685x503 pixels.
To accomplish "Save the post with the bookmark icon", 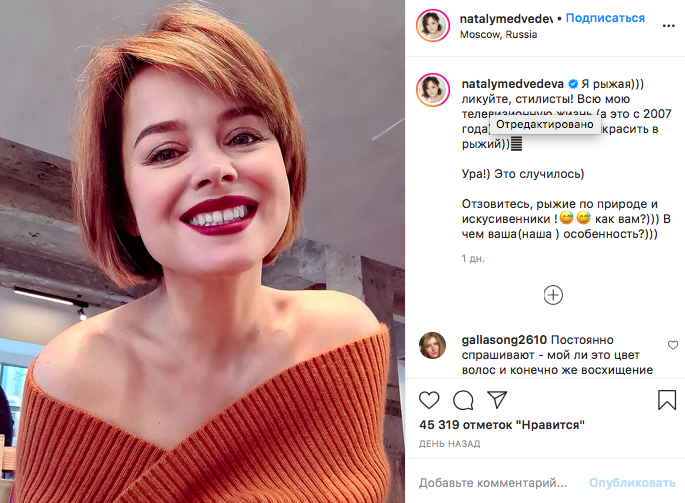I will tap(667, 400).
